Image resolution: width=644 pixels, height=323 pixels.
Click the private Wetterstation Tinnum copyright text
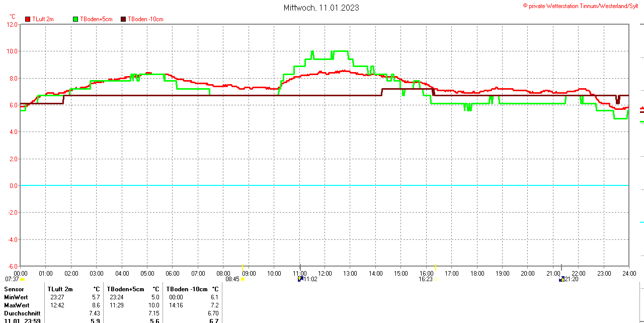point(582,6)
